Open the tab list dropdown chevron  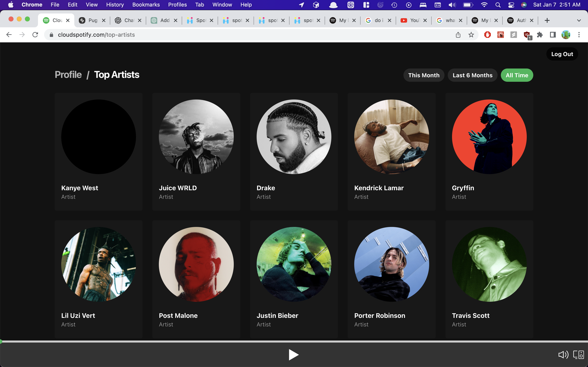[x=578, y=20]
